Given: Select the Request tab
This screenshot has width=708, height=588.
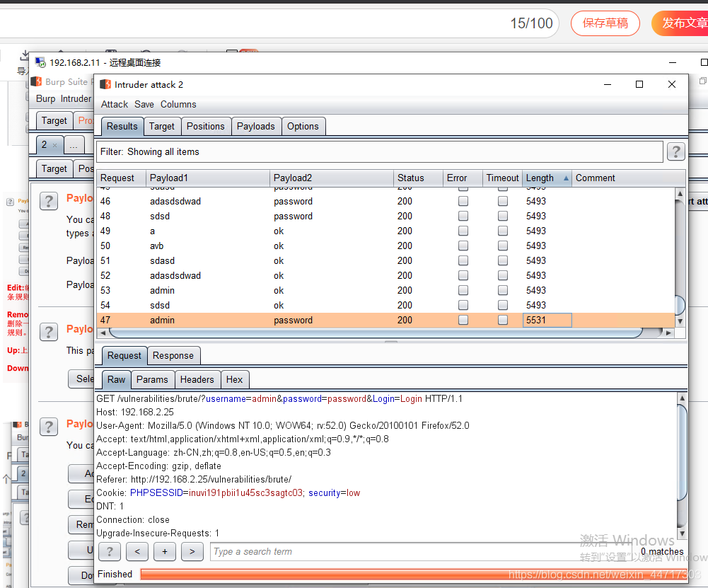Looking at the screenshot, I should (x=124, y=356).
